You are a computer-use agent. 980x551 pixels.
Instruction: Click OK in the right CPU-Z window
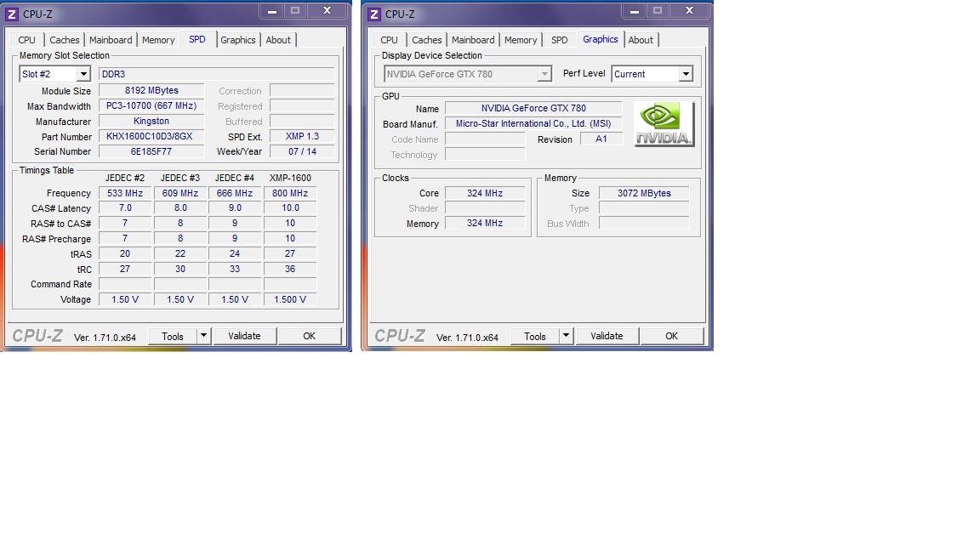click(672, 336)
